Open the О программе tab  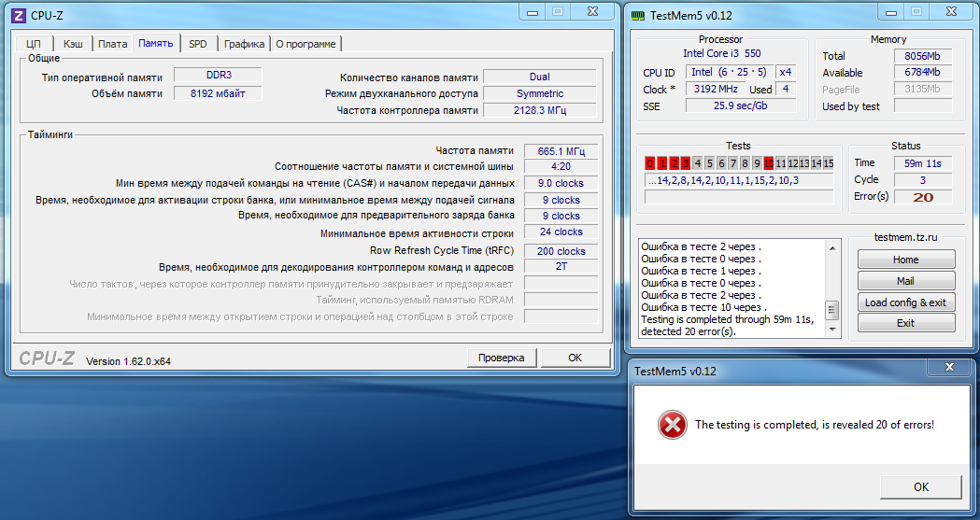tap(305, 44)
